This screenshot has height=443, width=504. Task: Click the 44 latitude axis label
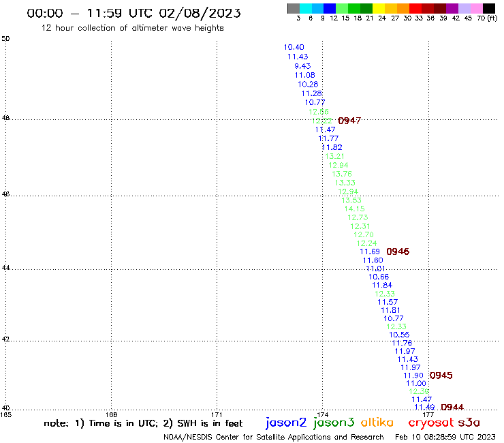click(x=5, y=268)
